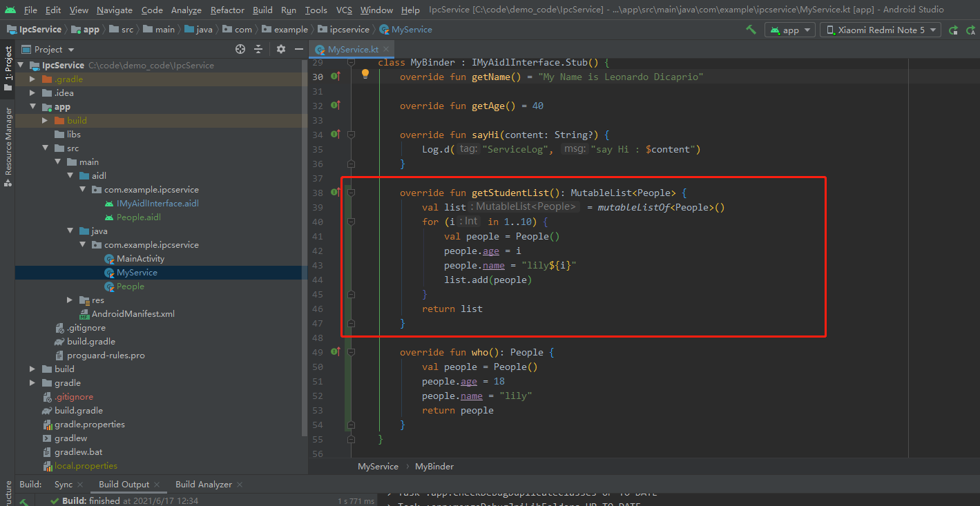Fold the who function at line 49
This screenshot has width=980, height=506.
(x=351, y=352)
